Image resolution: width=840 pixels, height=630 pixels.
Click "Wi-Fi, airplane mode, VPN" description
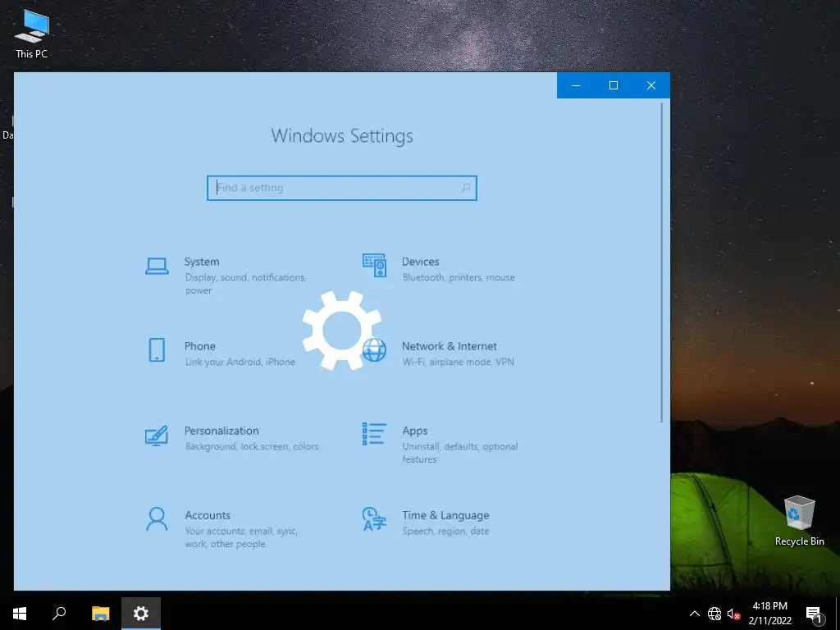[x=458, y=362]
